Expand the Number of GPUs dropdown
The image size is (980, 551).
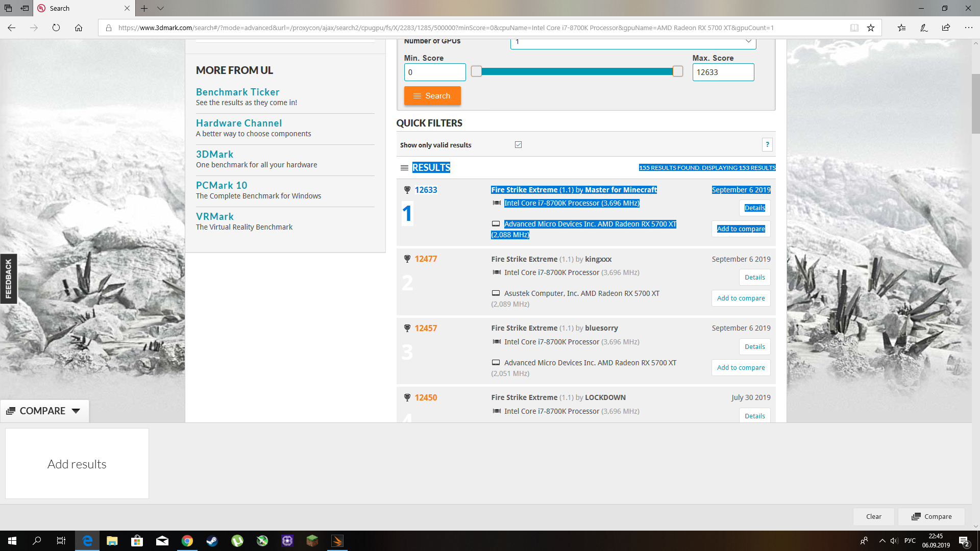click(748, 42)
